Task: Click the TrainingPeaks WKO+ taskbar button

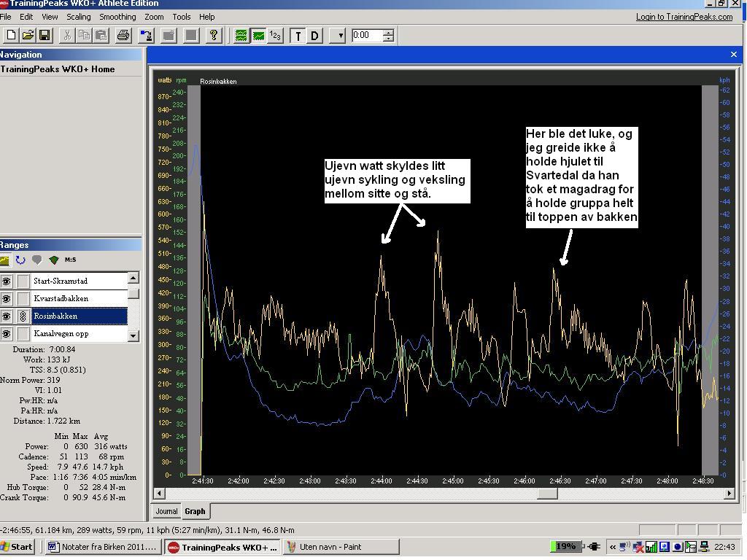Action: (222, 547)
